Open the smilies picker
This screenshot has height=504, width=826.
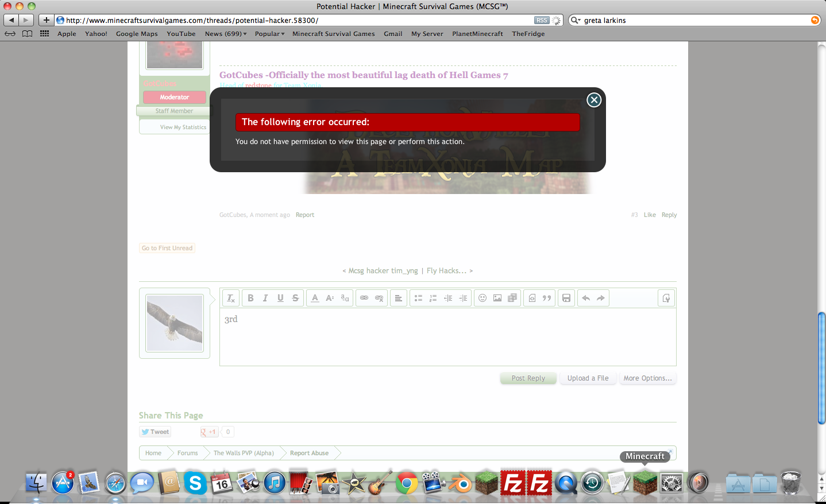483,298
